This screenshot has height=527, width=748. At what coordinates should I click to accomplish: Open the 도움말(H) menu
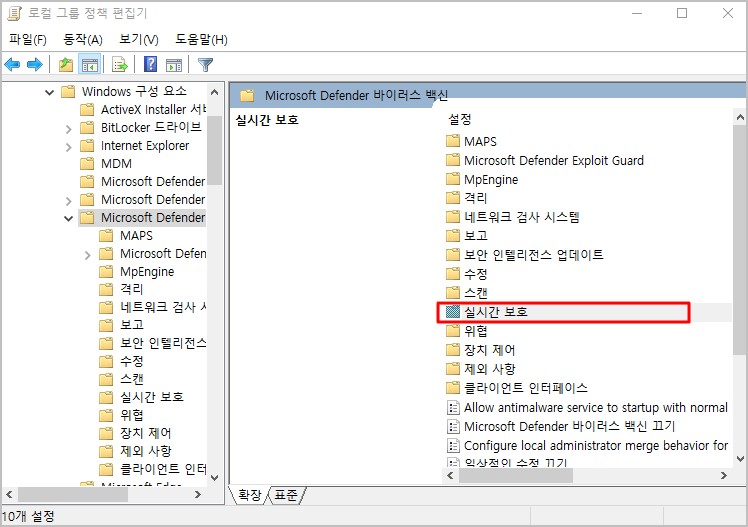(x=201, y=40)
